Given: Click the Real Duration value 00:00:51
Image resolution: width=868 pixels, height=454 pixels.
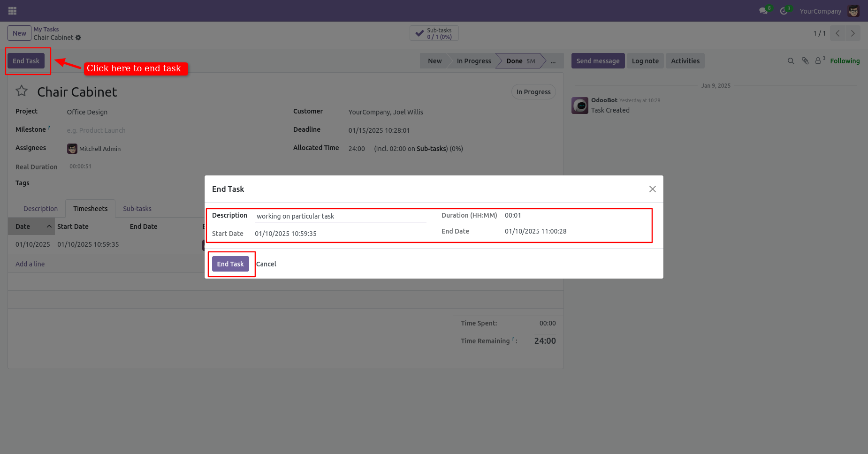Looking at the screenshot, I should [80, 166].
